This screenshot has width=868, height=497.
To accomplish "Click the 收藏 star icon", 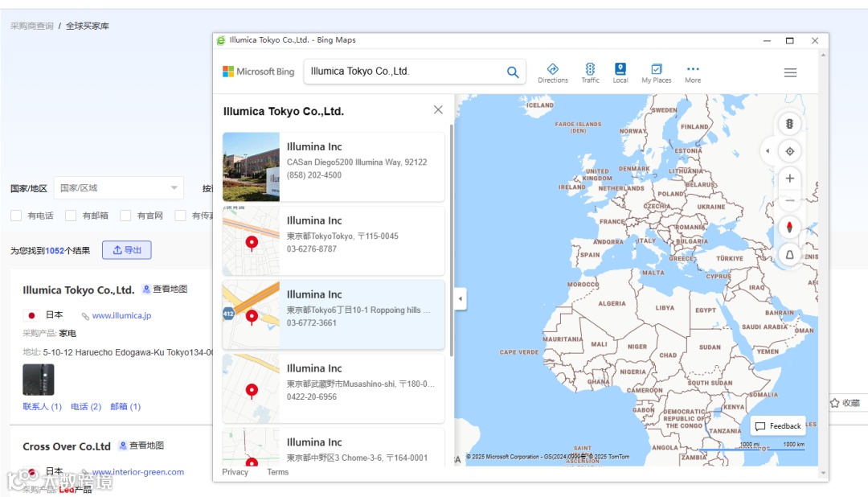I will coord(835,403).
